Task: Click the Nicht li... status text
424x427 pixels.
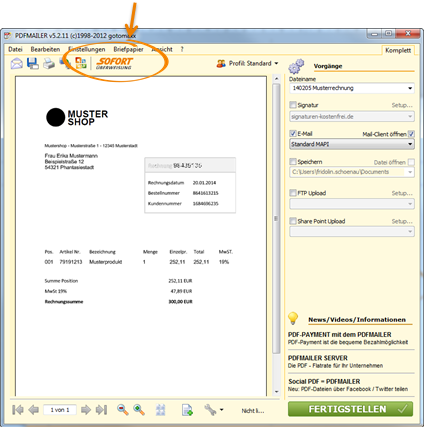Action: pos(253,411)
